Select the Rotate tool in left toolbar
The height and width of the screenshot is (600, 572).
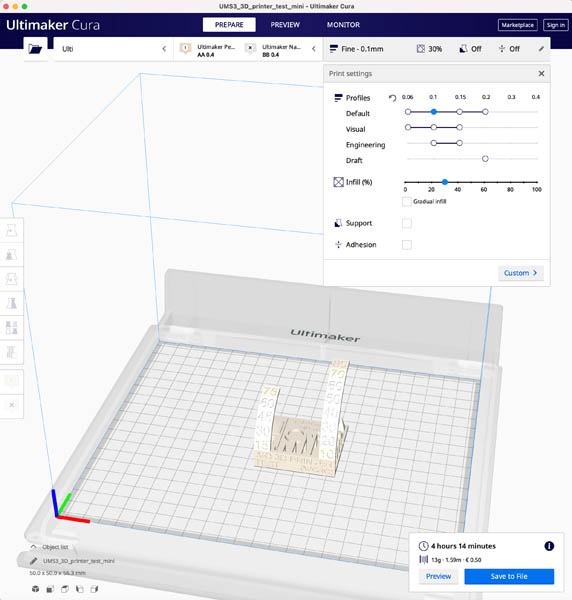tap(11, 279)
